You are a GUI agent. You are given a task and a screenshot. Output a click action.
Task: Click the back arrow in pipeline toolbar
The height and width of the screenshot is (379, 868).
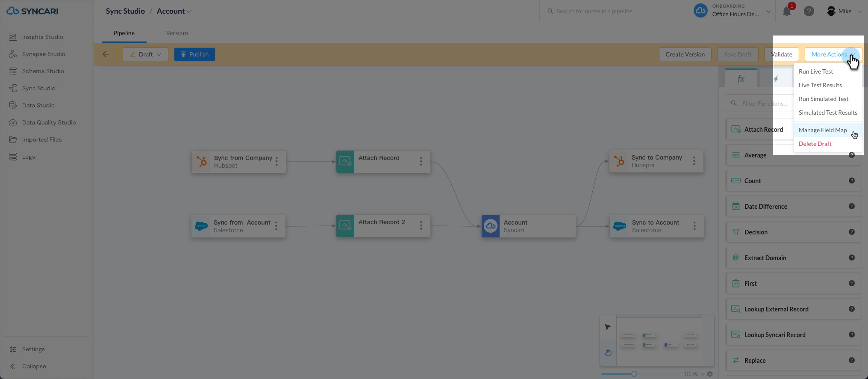point(105,54)
